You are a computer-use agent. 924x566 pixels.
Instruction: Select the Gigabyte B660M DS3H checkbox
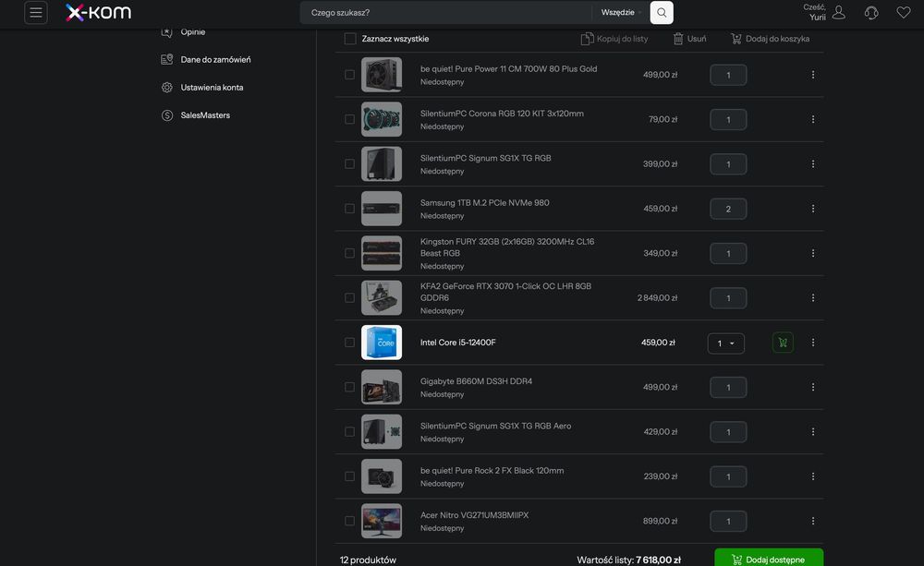(x=349, y=387)
